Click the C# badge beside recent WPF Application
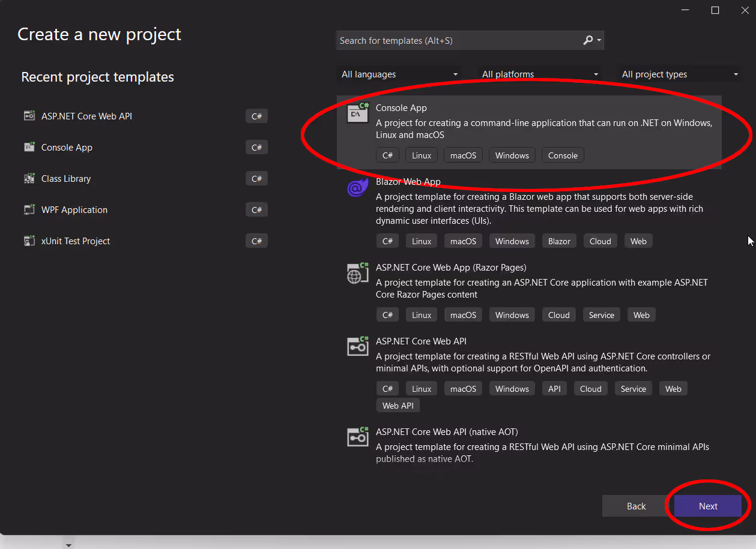 click(256, 209)
